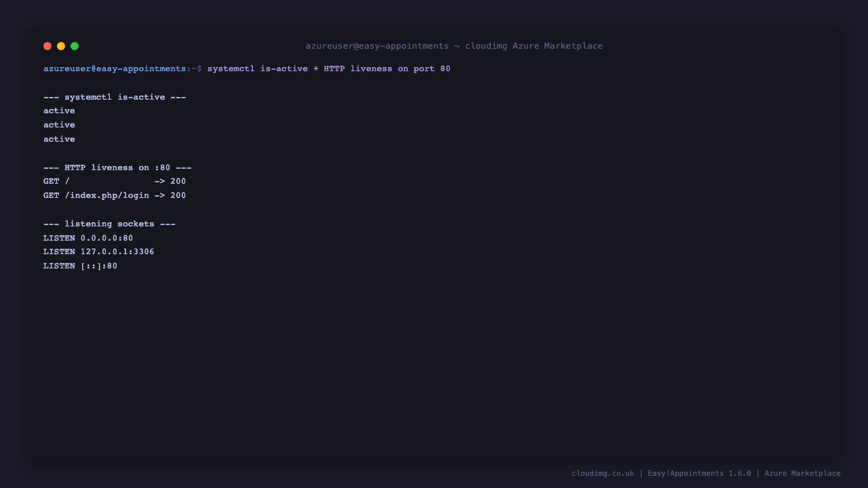The width and height of the screenshot is (868, 488).
Task: Click the third 'active' output line
Action: 60,139
